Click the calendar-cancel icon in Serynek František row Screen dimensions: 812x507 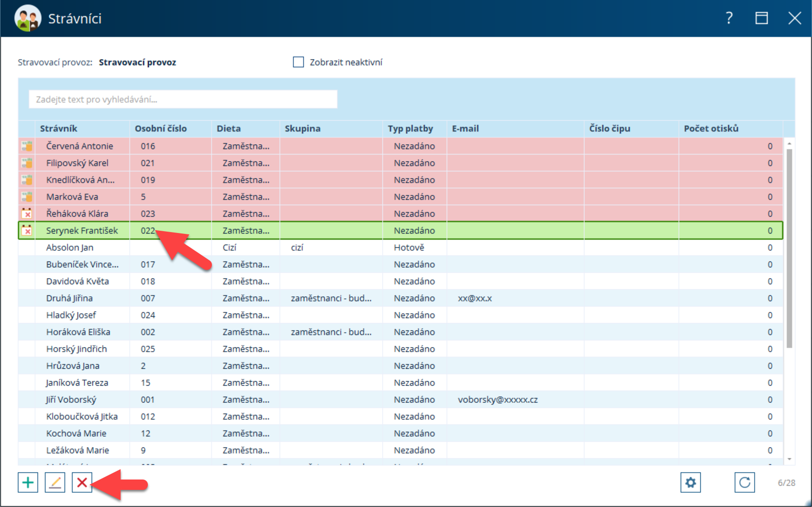point(27,230)
